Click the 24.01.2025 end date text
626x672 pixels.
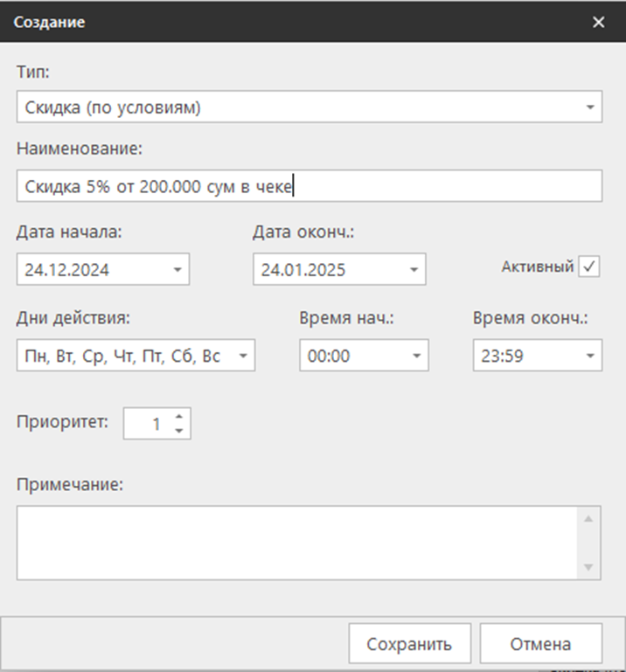[x=303, y=270]
